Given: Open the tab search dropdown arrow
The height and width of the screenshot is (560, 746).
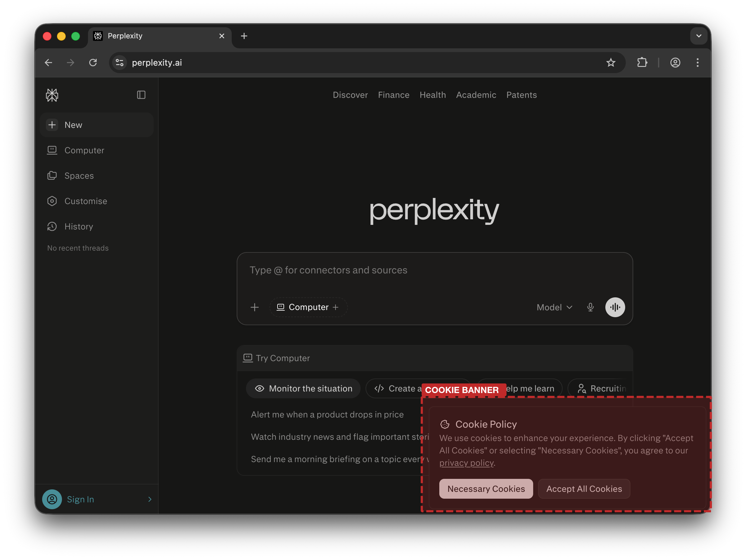Looking at the screenshot, I should point(699,36).
